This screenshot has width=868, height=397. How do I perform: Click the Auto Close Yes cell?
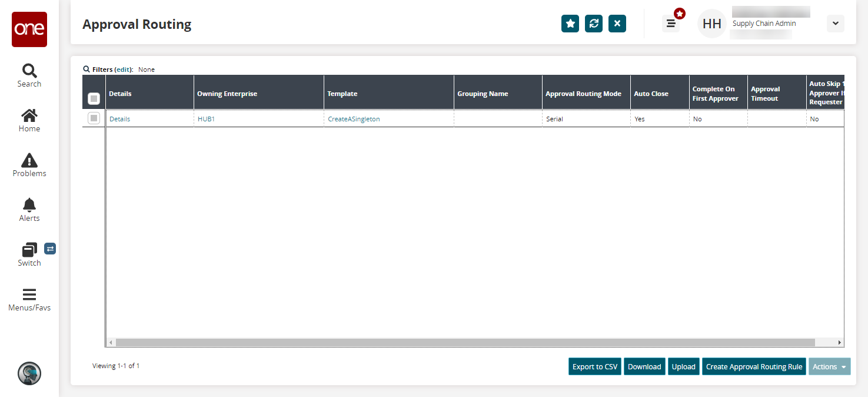(x=660, y=118)
